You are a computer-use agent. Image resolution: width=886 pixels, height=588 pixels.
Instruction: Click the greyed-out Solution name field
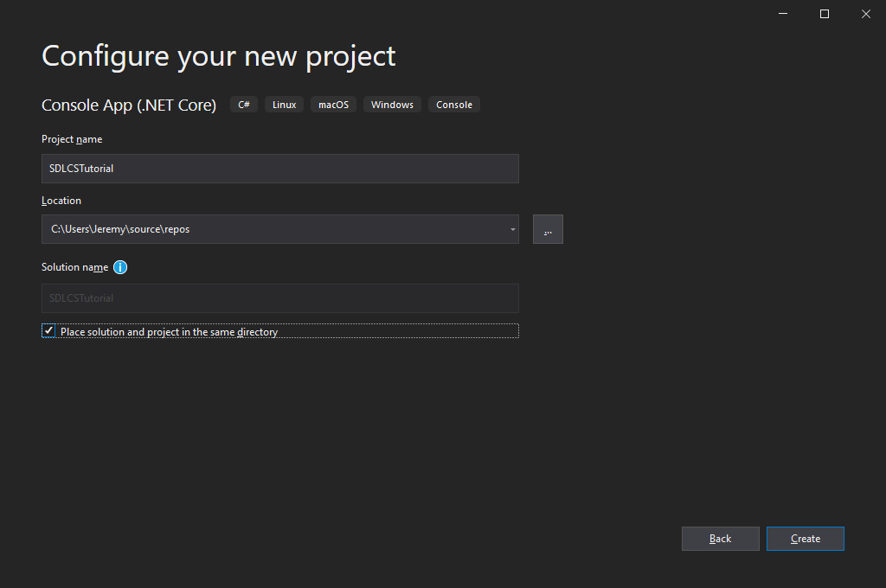279,298
